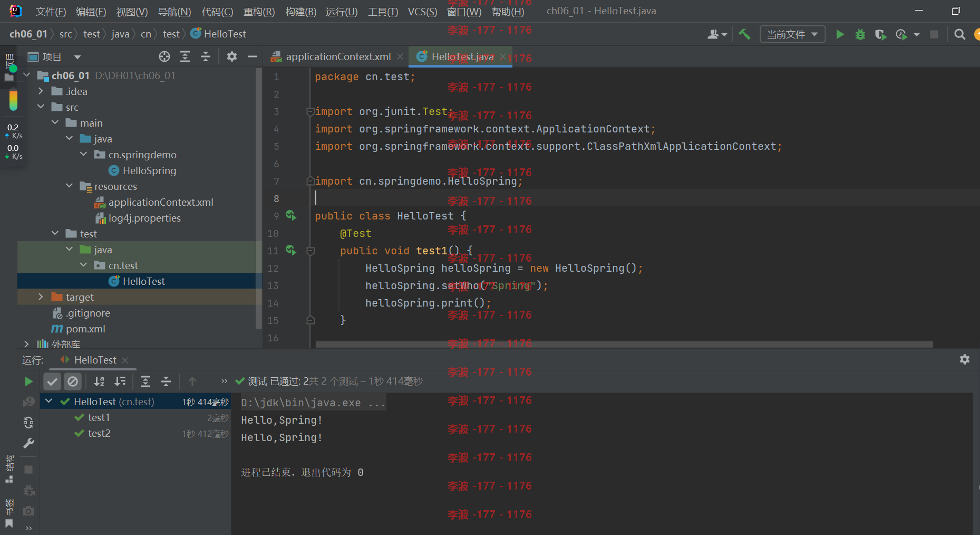Start debugging with the bug icon
Viewport: 980px width, 535px height.
click(x=860, y=34)
